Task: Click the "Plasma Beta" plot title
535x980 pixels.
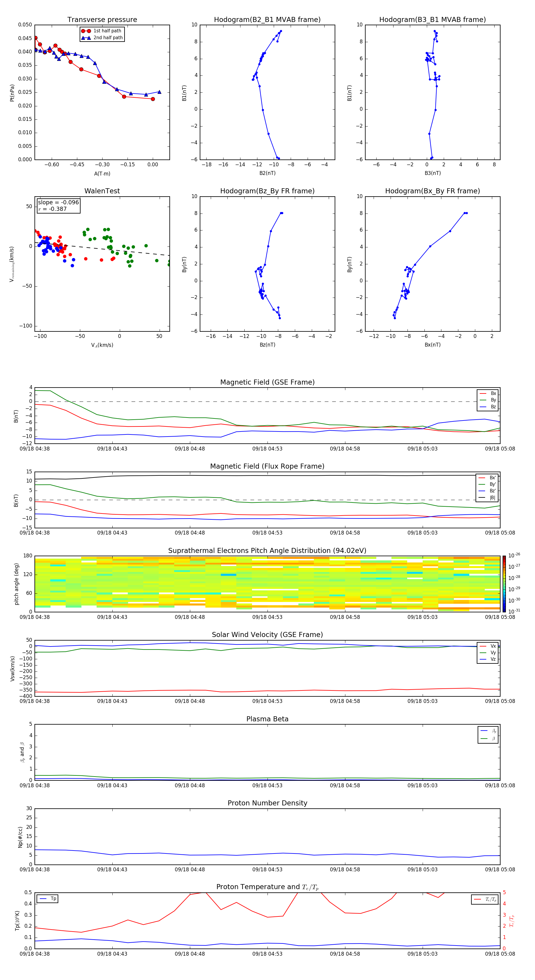Action: [x=267, y=719]
